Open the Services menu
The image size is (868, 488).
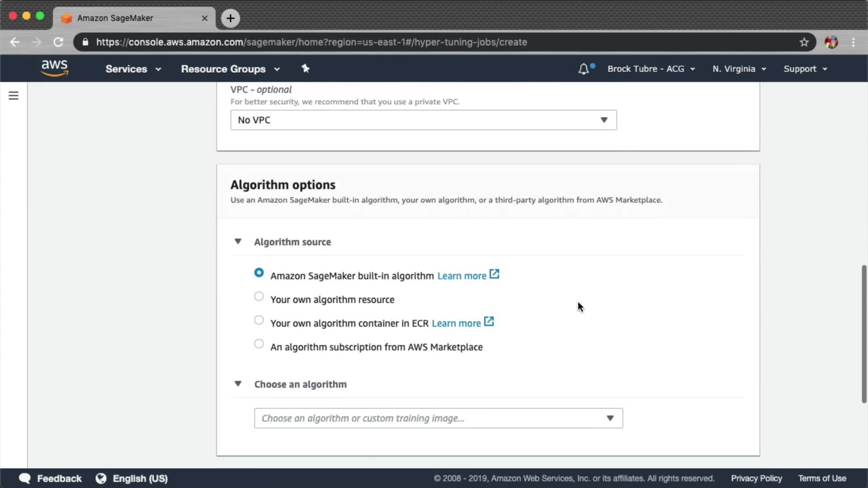click(x=133, y=69)
